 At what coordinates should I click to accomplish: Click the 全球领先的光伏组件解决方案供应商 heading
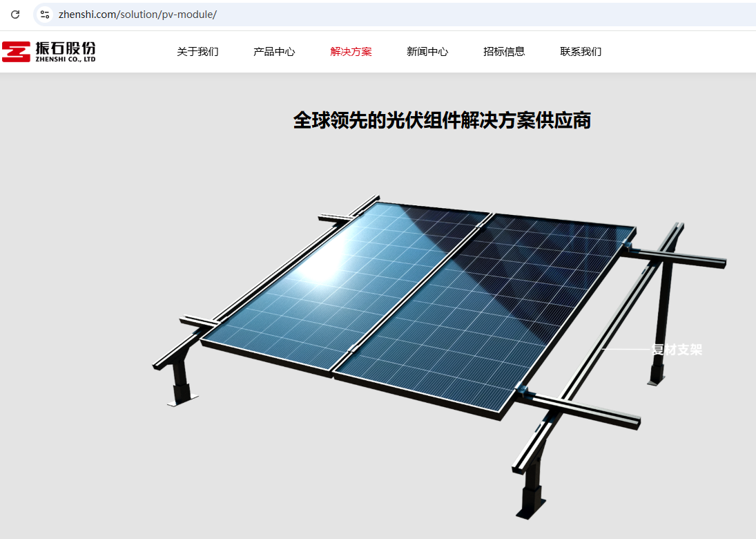tap(442, 121)
